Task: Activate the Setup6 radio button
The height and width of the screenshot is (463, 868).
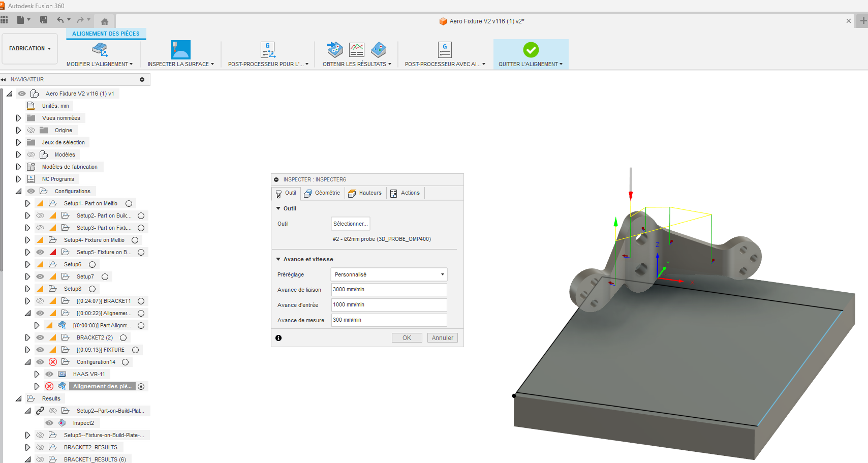Action: tap(92, 264)
